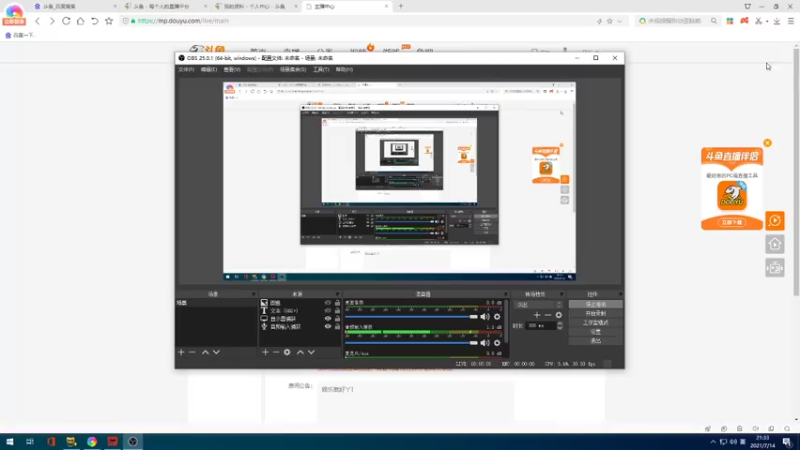Open the OBS 工具(T) menu

[x=321, y=69]
